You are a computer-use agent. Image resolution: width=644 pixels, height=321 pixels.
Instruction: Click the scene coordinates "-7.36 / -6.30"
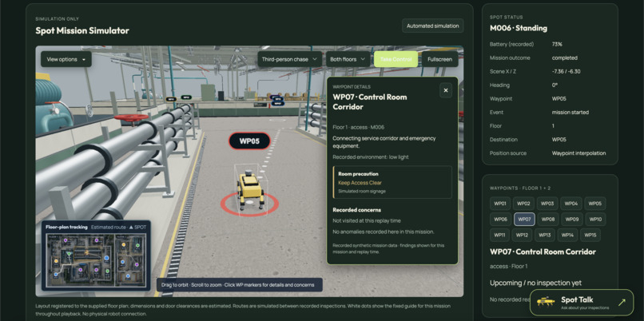pos(566,71)
